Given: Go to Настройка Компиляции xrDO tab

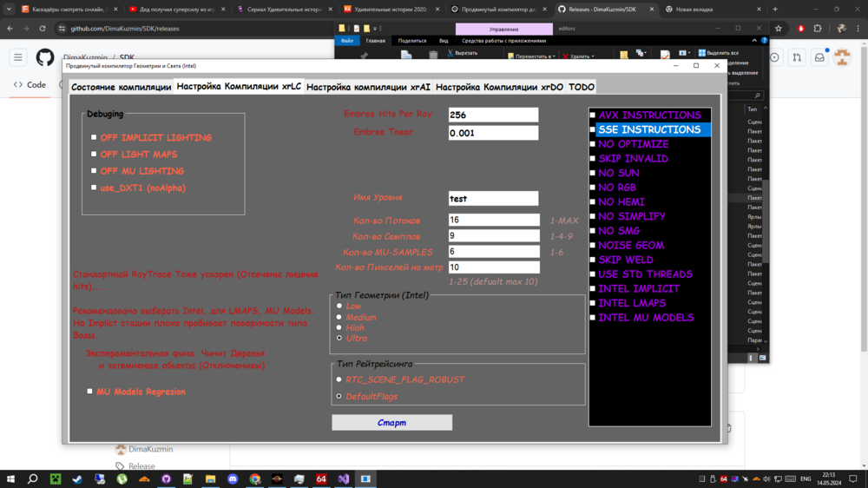Looking at the screenshot, I should (x=499, y=87).
